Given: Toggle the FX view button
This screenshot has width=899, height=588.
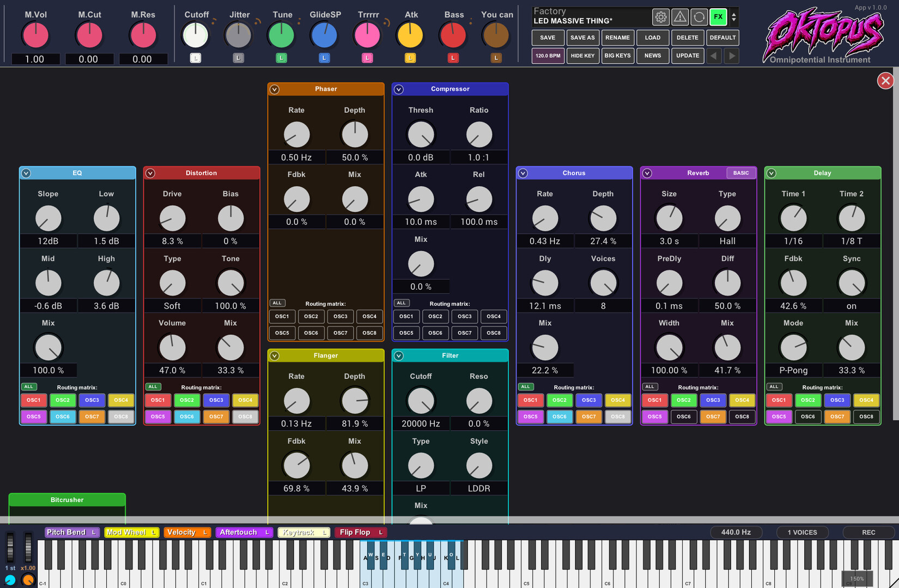Looking at the screenshot, I should coord(718,17).
